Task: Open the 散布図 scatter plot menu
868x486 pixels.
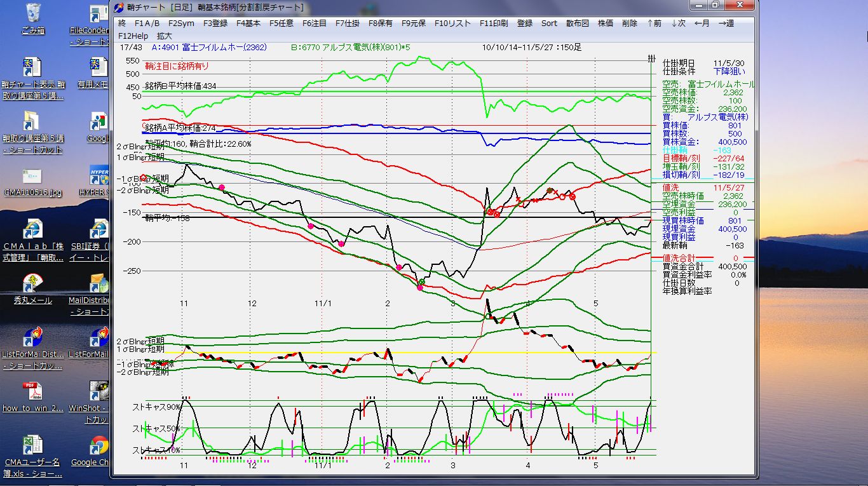Action: point(577,23)
